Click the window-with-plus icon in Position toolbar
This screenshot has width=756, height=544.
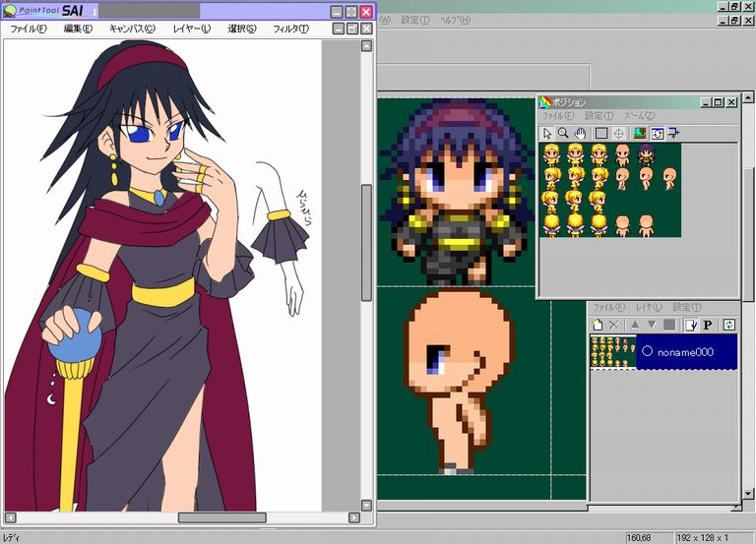point(674,134)
